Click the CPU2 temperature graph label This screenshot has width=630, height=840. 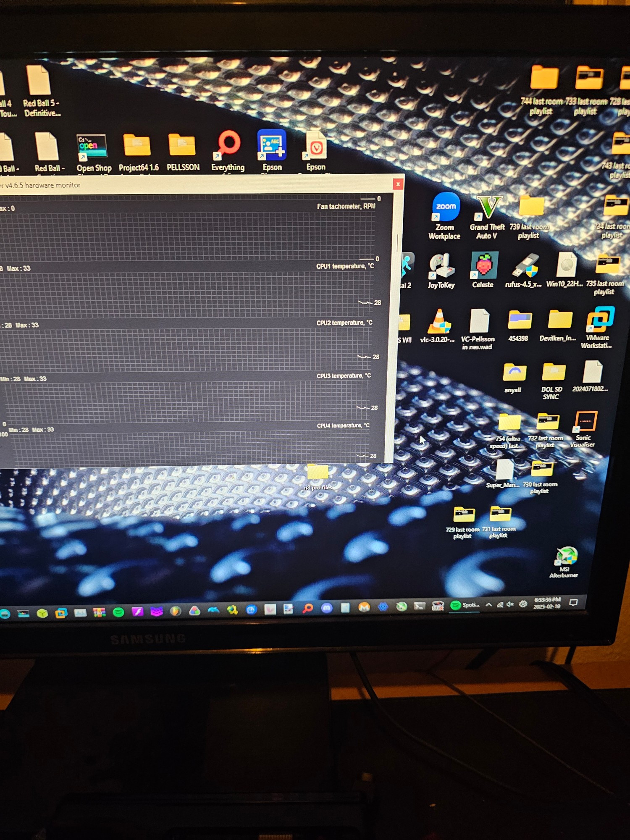coord(344,323)
